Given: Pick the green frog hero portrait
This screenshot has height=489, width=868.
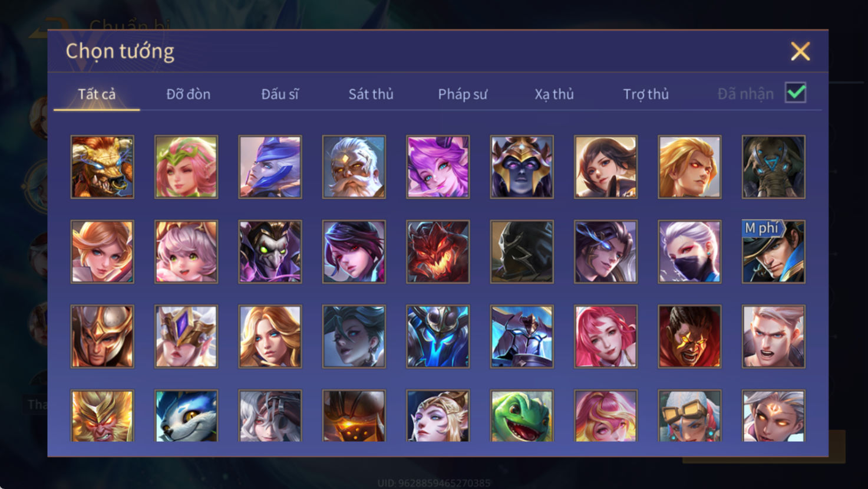Looking at the screenshot, I should (522, 415).
